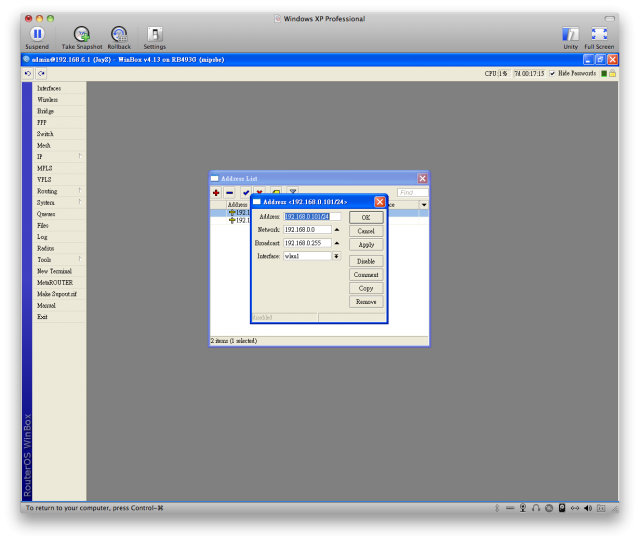Click the webcam icon in VM status bar

[523, 508]
